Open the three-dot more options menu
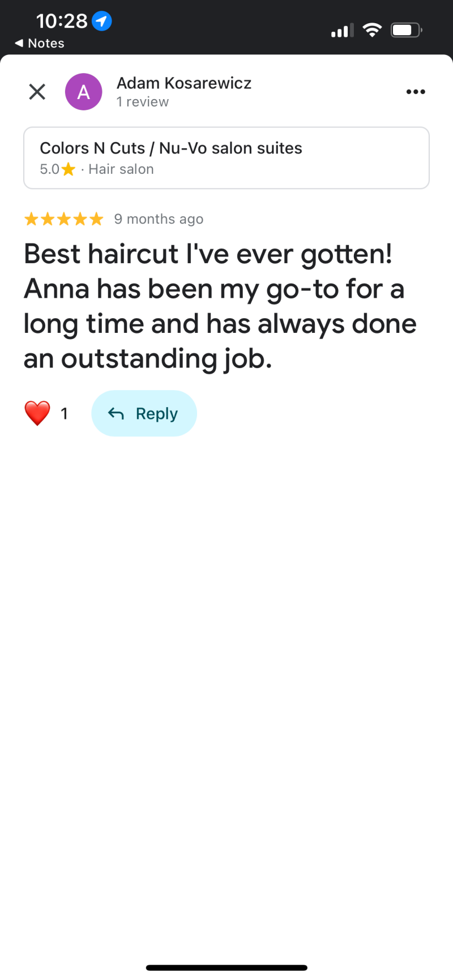The image size is (453, 980). click(x=416, y=92)
